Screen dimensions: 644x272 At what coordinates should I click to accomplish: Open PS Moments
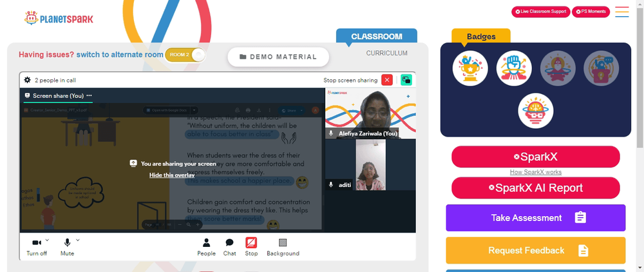[x=591, y=12]
